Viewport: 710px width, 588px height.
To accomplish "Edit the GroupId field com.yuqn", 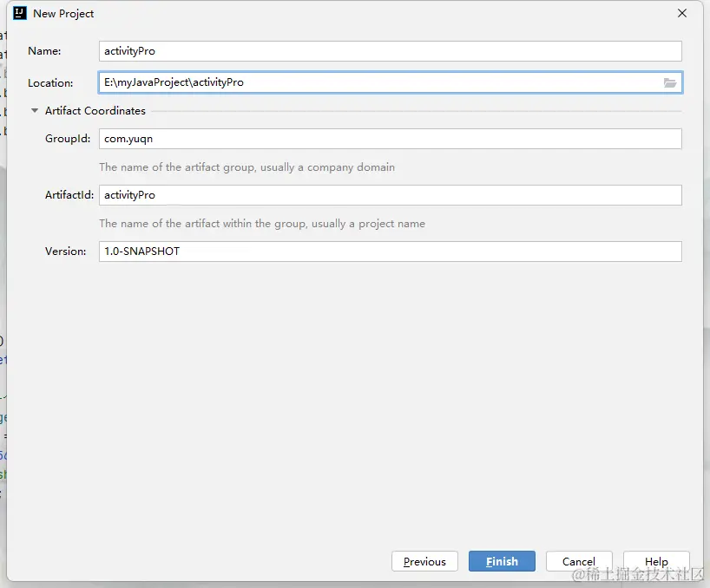I will click(x=391, y=139).
